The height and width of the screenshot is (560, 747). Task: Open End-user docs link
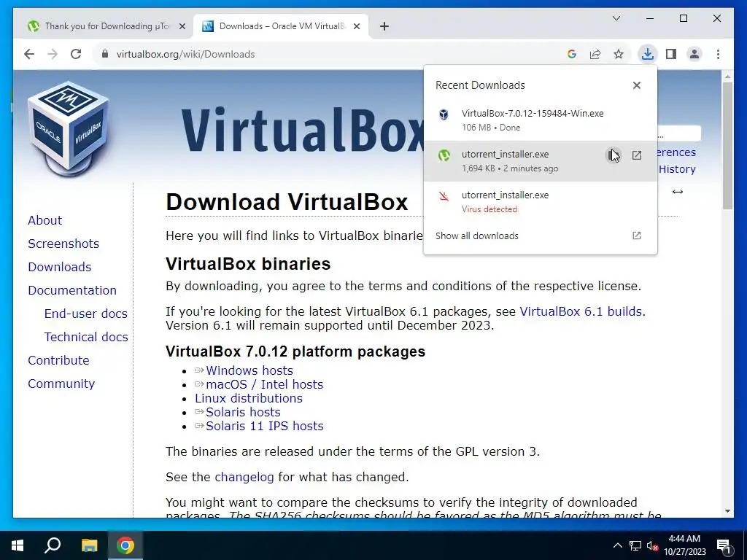pyautogui.click(x=86, y=314)
